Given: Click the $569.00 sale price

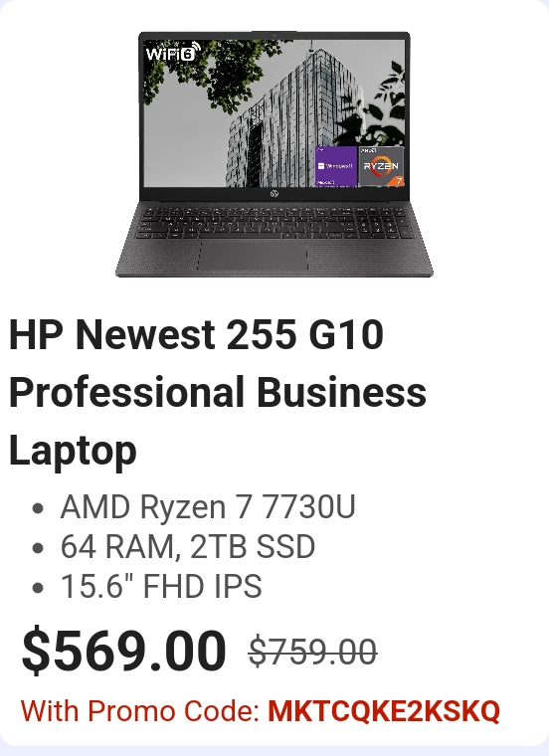Looking at the screenshot, I should click(x=124, y=650).
